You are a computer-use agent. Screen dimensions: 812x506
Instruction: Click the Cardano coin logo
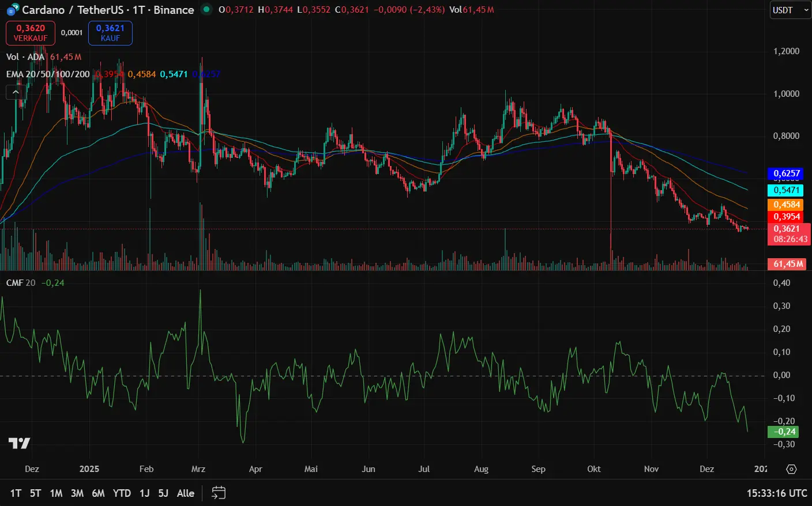[x=12, y=10]
